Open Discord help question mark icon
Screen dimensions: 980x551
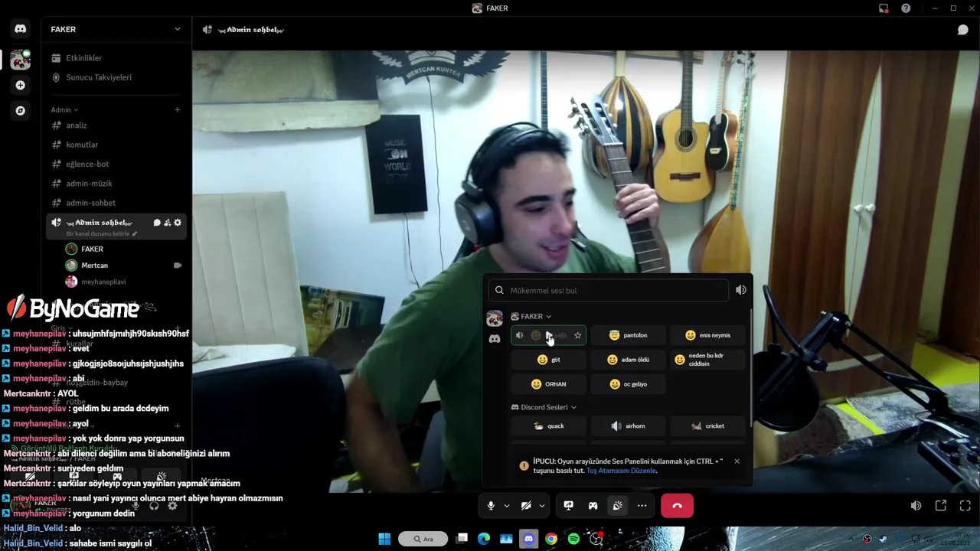pos(906,8)
